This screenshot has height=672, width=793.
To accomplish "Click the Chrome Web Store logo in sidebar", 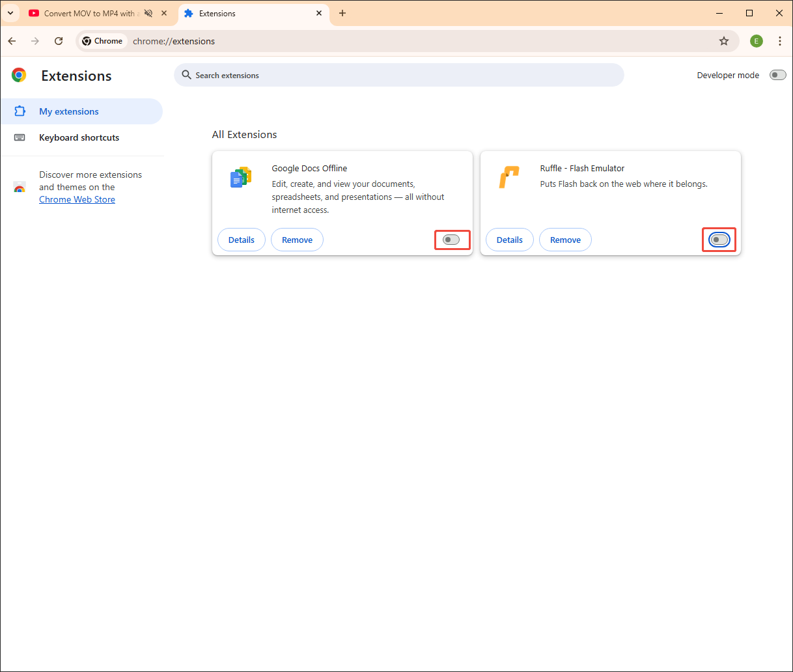I will 20,188.
